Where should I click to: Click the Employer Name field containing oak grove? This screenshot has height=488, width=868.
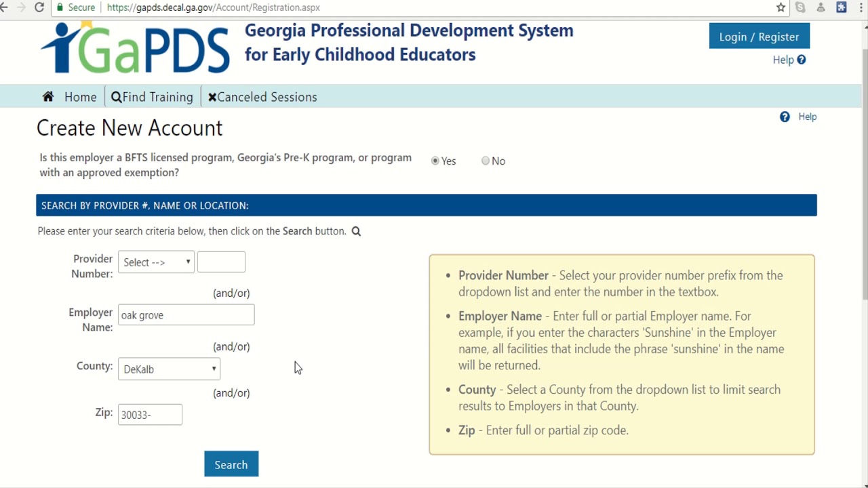point(186,314)
